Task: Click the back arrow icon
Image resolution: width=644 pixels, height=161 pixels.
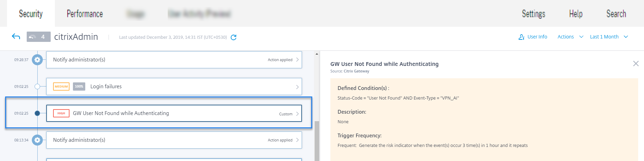Action: (x=16, y=36)
